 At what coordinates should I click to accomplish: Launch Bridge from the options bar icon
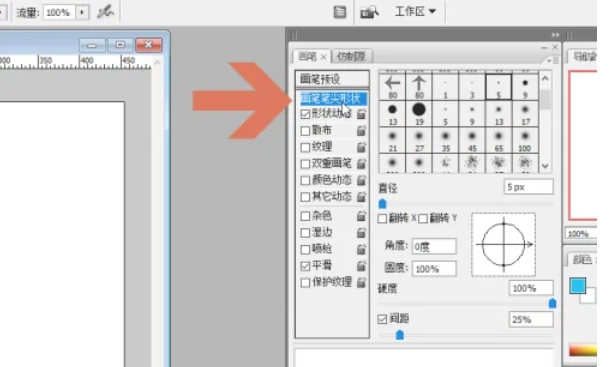point(369,12)
